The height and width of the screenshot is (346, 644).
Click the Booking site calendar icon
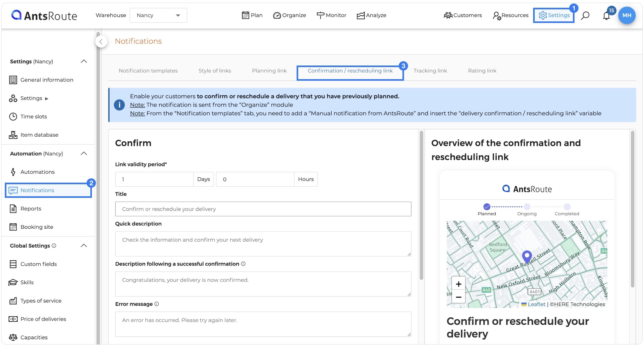click(13, 227)
